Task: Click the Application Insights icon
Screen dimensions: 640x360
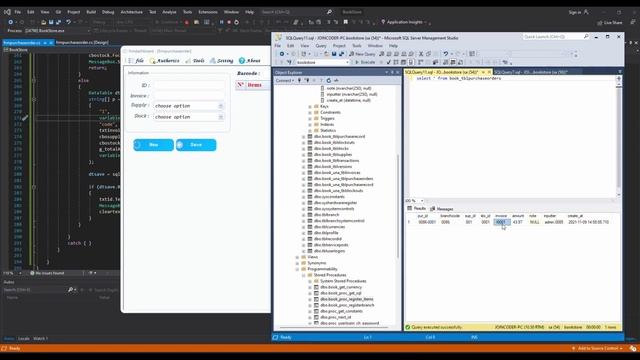Action: coord(383,22)
